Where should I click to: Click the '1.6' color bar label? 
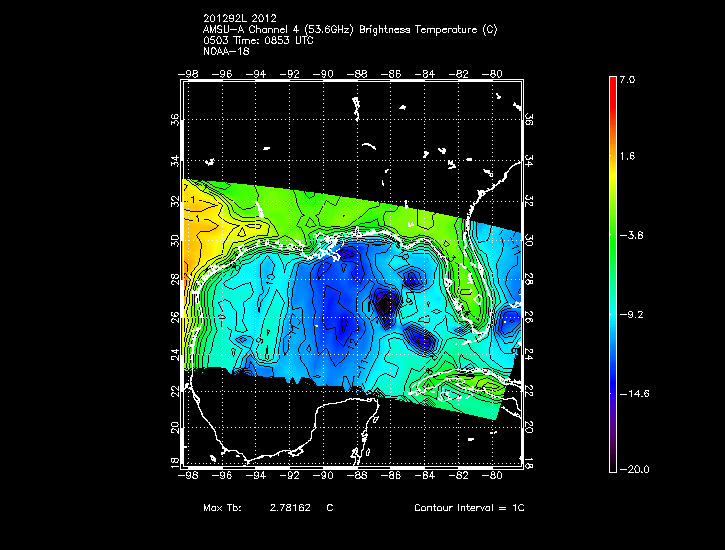click(x=627, y=156)
